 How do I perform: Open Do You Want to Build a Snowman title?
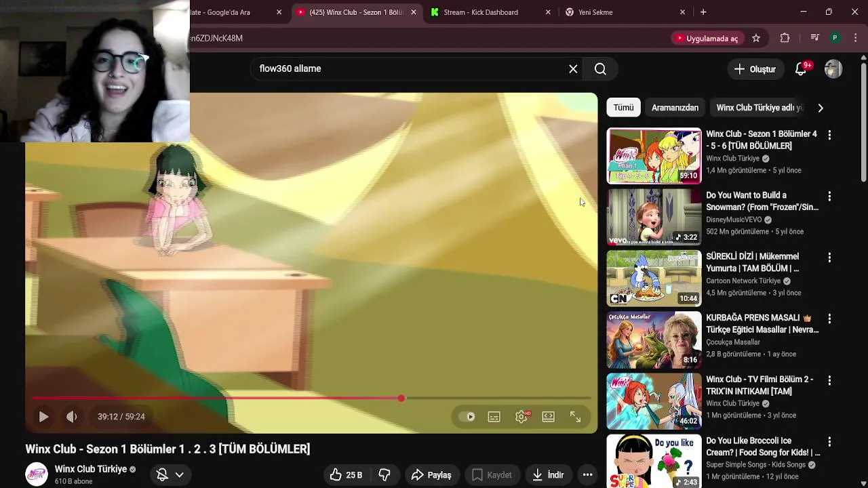coord(762,201)
